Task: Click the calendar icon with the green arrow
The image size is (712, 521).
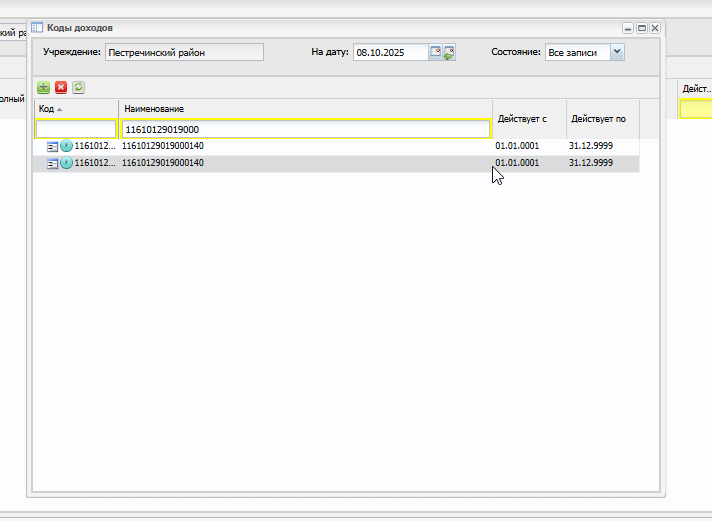Action: pos(449,52)
